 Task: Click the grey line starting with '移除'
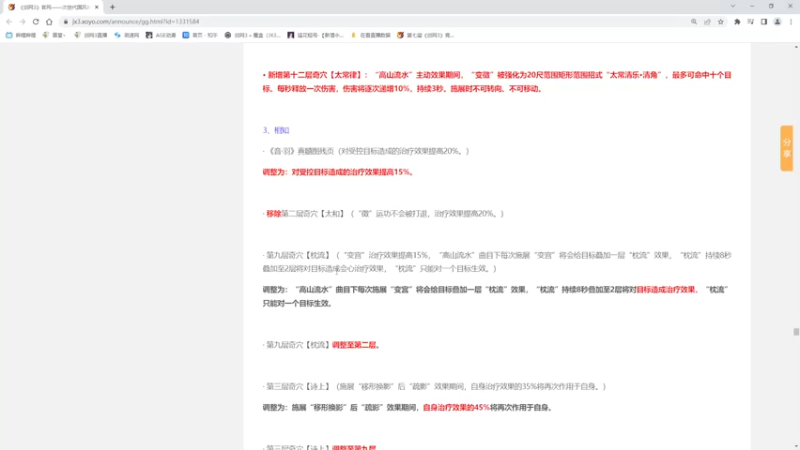click(384, 213)
